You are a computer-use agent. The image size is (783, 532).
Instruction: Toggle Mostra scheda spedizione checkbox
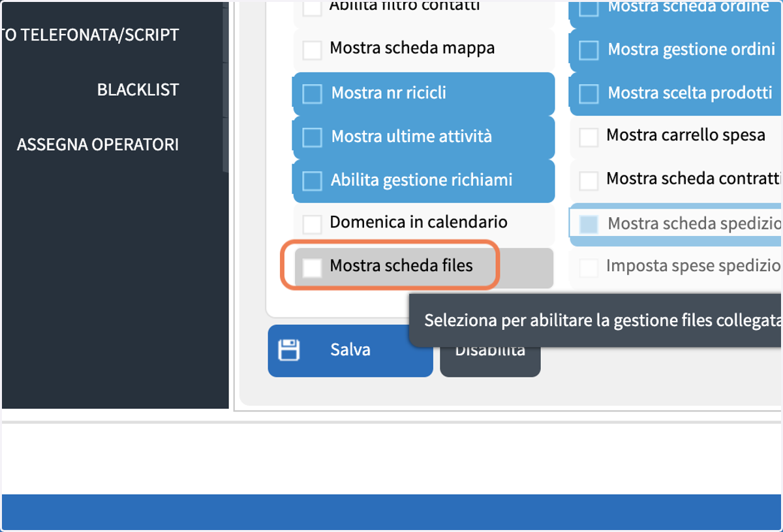(x=589, y=224)
